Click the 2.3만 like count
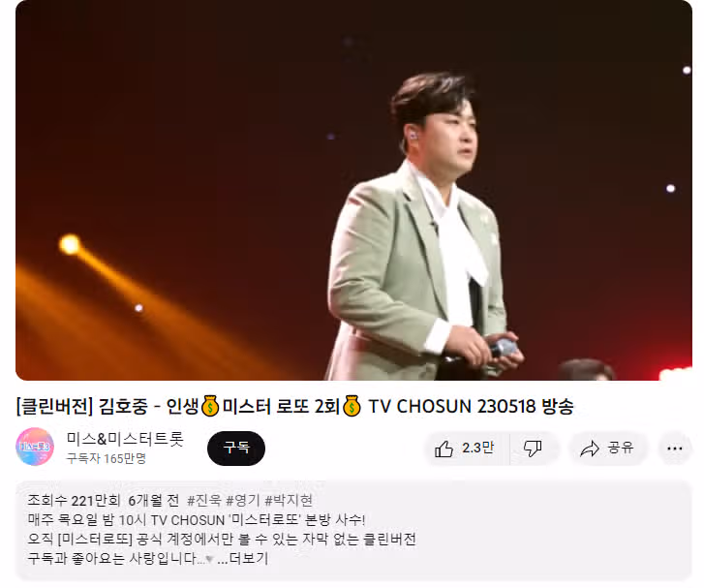 [x=477, y=448]
